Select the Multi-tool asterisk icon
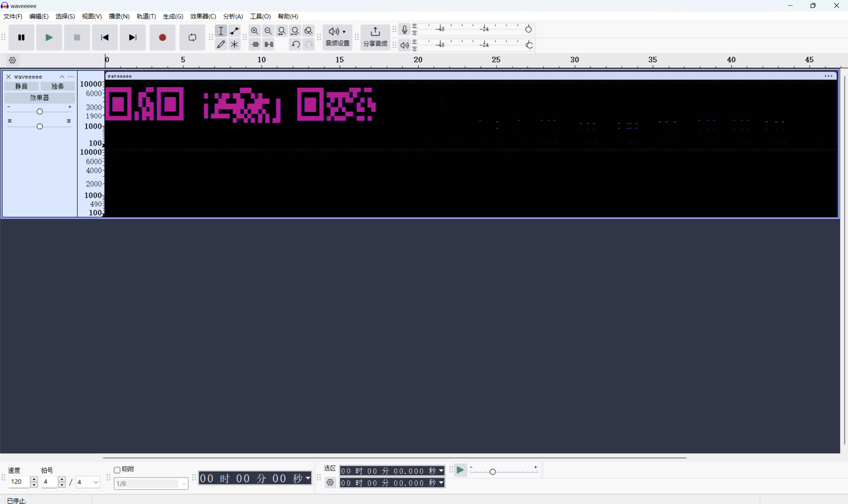Viewport: 848px width, 504px height. 234,44
